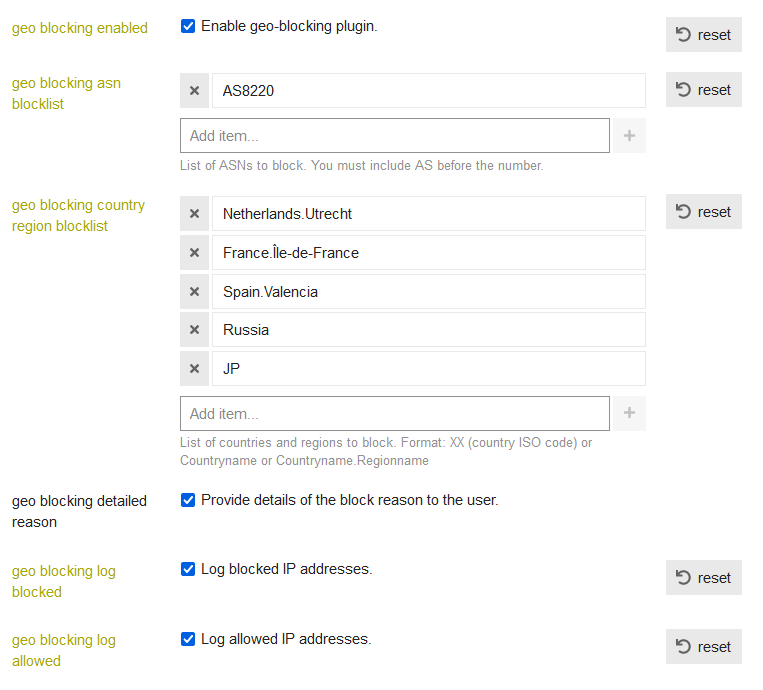Screen dimensions: 763x690
Task: Click the geo blocking detailed reason label
Action: pyautogui.click(x=79, y=511)
